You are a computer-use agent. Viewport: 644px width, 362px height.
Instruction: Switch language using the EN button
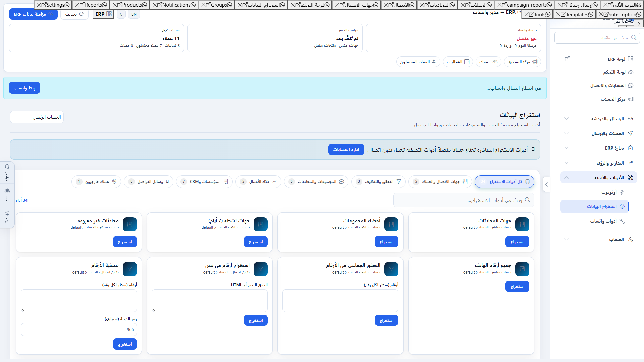click(x=134, y=14)
